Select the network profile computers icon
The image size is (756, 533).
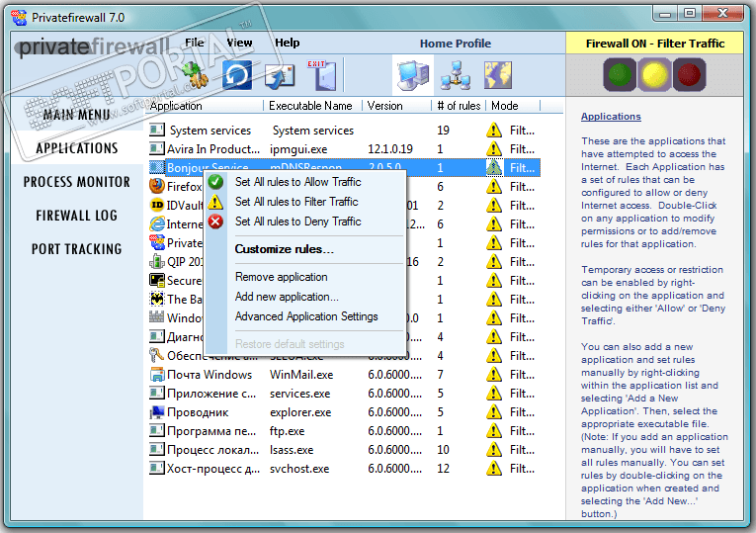pyautogui.click(x=456, y=75)
